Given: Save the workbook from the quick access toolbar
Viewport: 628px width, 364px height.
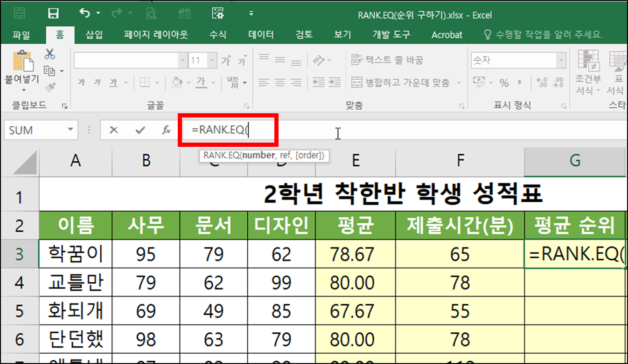Looking at the screenshot, I should [x=54, y=14].
